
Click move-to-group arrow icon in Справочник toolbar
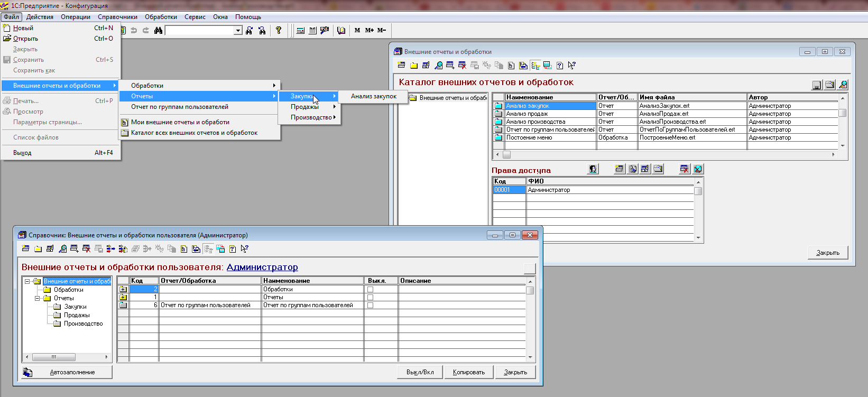pyautogui.click(x=110, y=248)
